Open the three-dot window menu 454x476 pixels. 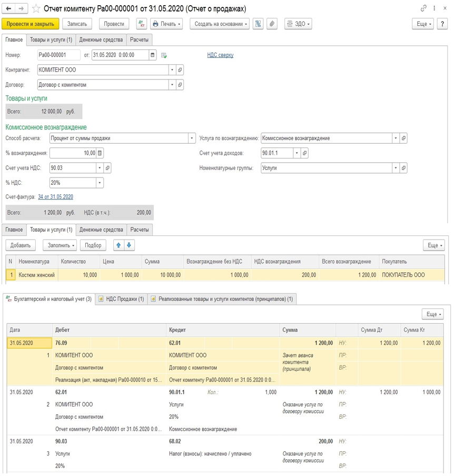pyautogui.click(x=435, y=8)
